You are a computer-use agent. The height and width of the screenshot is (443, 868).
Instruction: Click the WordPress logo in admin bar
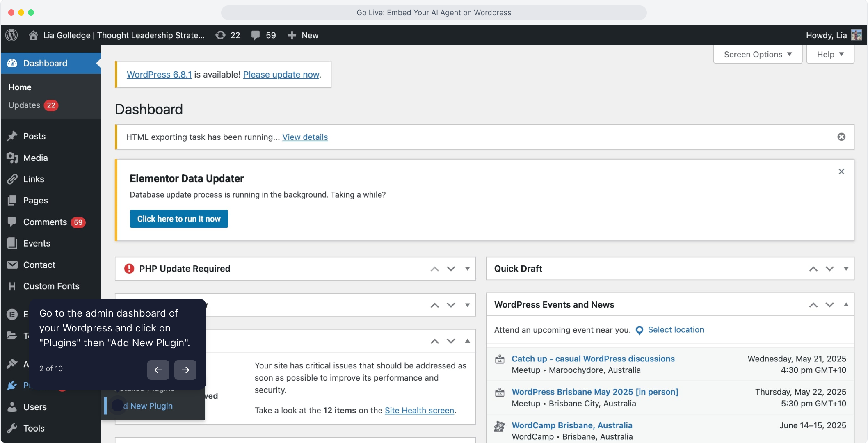coord(12,35)
